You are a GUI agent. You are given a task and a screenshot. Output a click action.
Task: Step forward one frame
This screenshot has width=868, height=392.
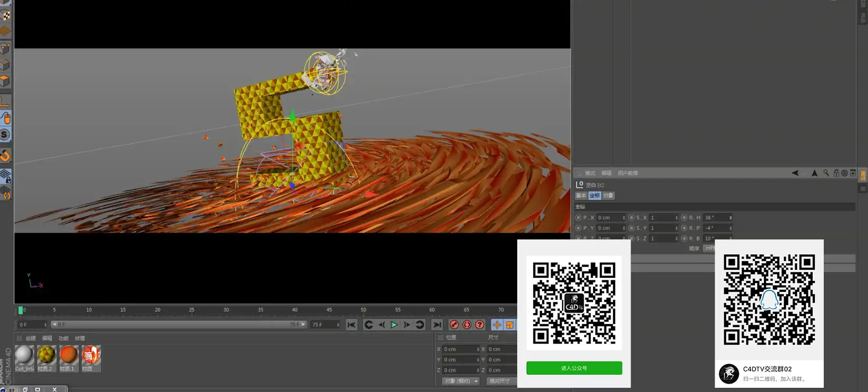(407, 325)
